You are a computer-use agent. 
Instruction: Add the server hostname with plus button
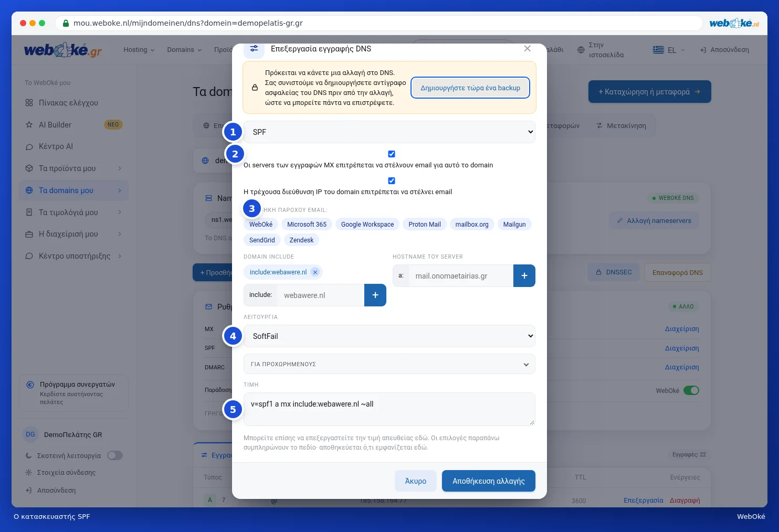click(x=524, y=276)
